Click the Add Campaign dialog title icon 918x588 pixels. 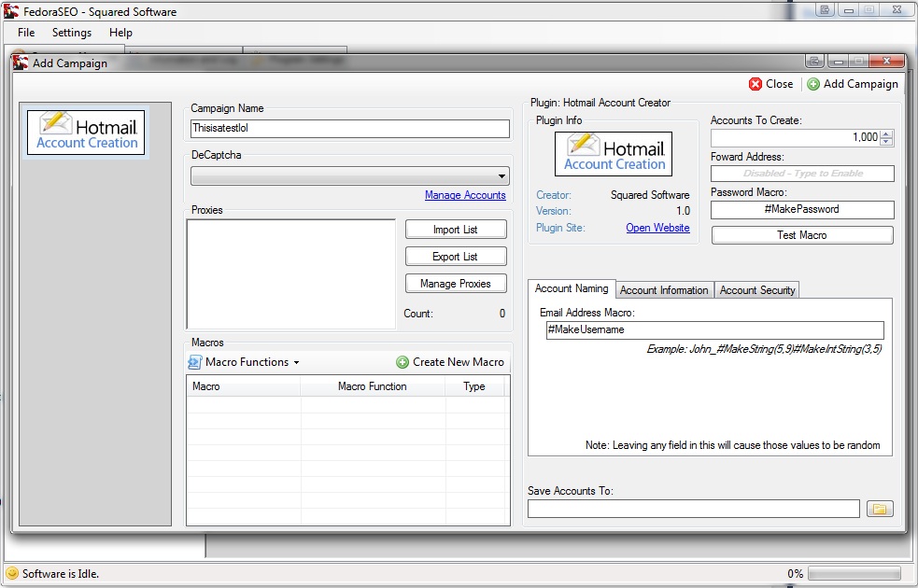[x=21, y=63]
